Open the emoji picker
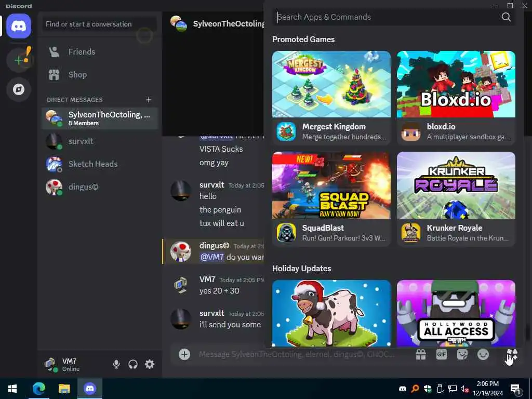The height and width of the screenshot is (399, 532). point(483,354)
